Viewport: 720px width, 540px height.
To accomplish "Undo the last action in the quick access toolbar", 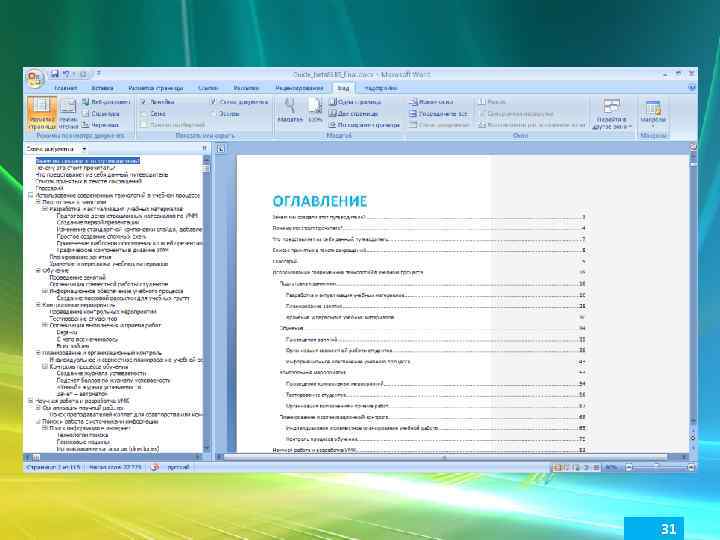I will click(67, 73).
